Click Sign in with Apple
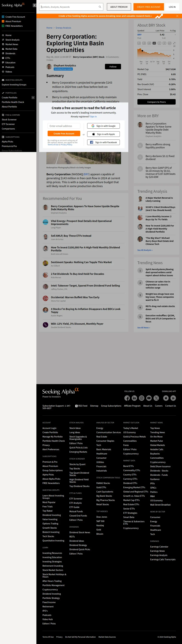182x644 pixels. pyautogui.click(x=103, y=134)
